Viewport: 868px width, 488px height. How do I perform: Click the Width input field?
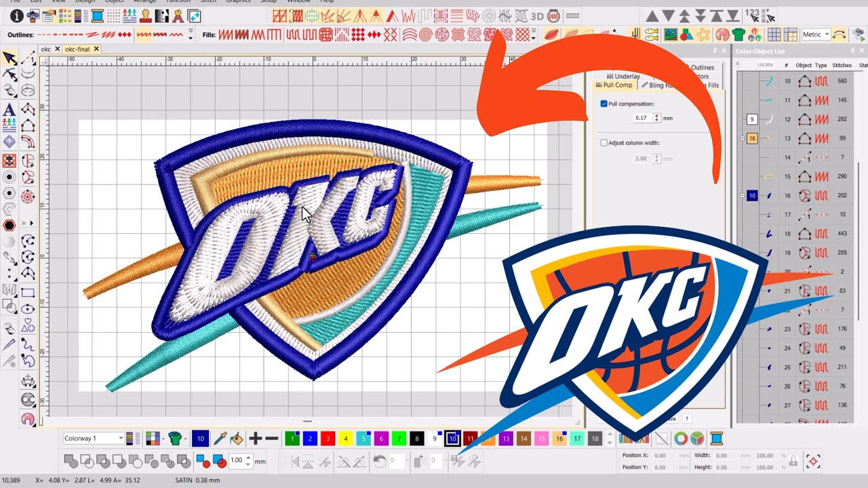(x=726, y=456)
